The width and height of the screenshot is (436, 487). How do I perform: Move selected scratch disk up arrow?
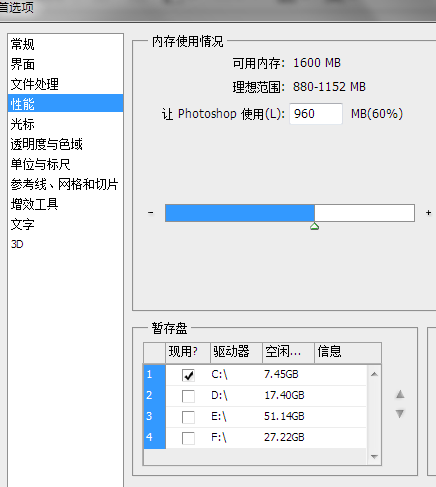pyautogui.click(x=400, y=395)
